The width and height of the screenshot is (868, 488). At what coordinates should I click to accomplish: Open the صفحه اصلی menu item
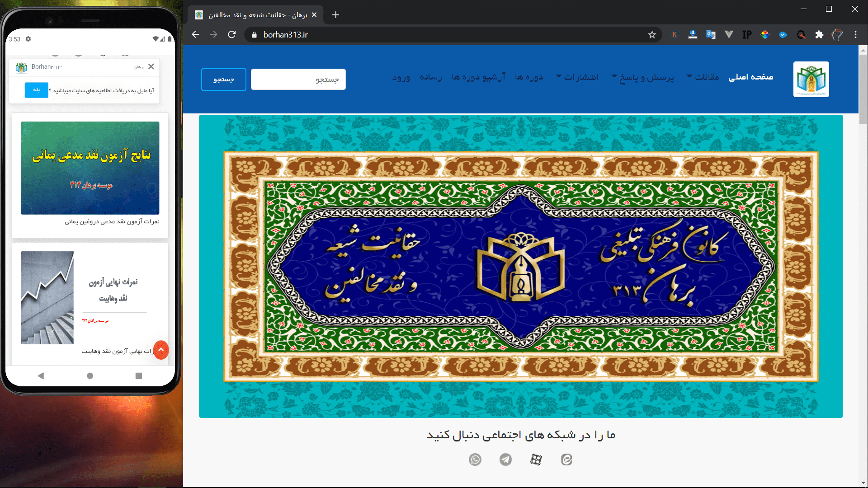pos(750,77)
